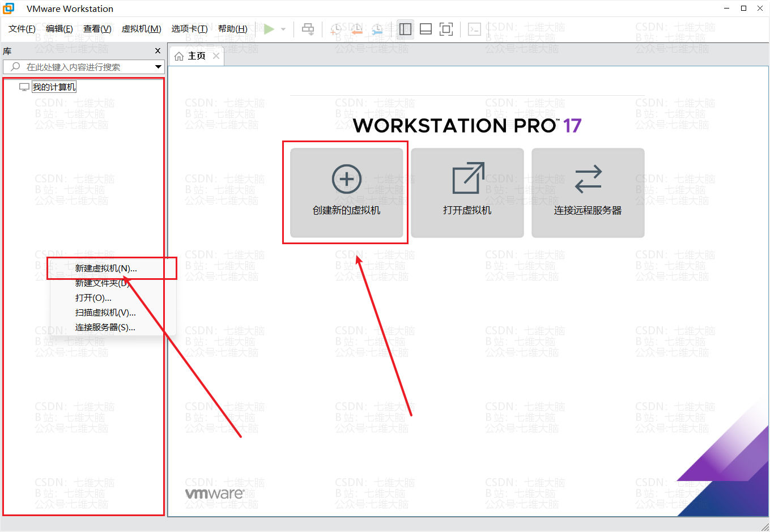Click the VMware Workstation title bar icon
The width and height of the screenshot is (770, 532).
[x=9, y=8]
